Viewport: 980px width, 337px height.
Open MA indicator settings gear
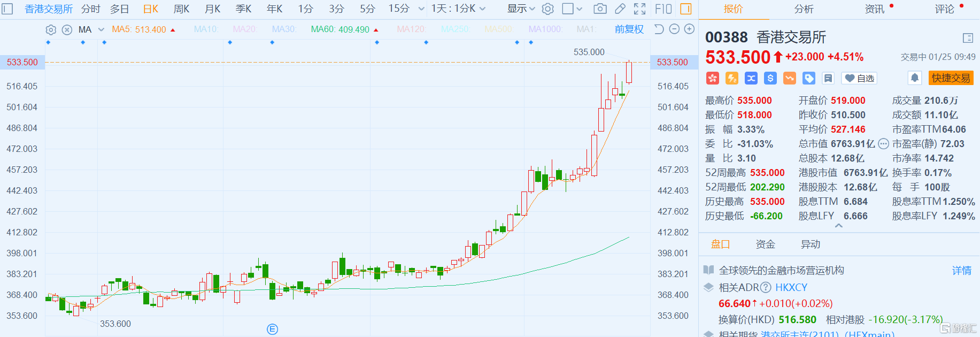(x=51, y=30)
